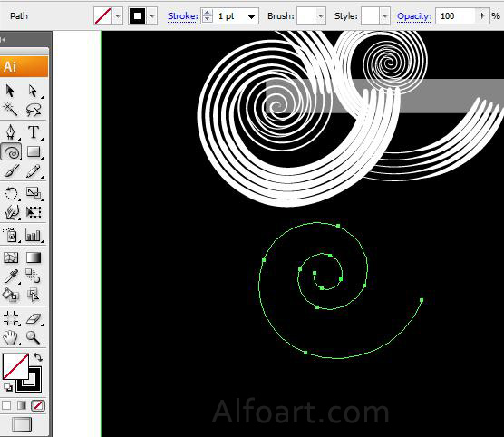Change the screen mode button
Screen dimensions: 504x437
22,423
